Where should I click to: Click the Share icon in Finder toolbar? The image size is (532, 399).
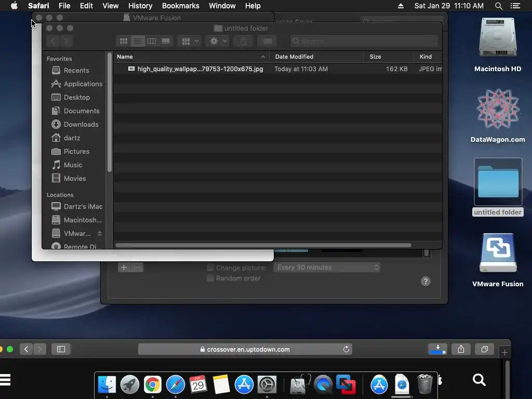pyautogui.click(x=243, y=41)
